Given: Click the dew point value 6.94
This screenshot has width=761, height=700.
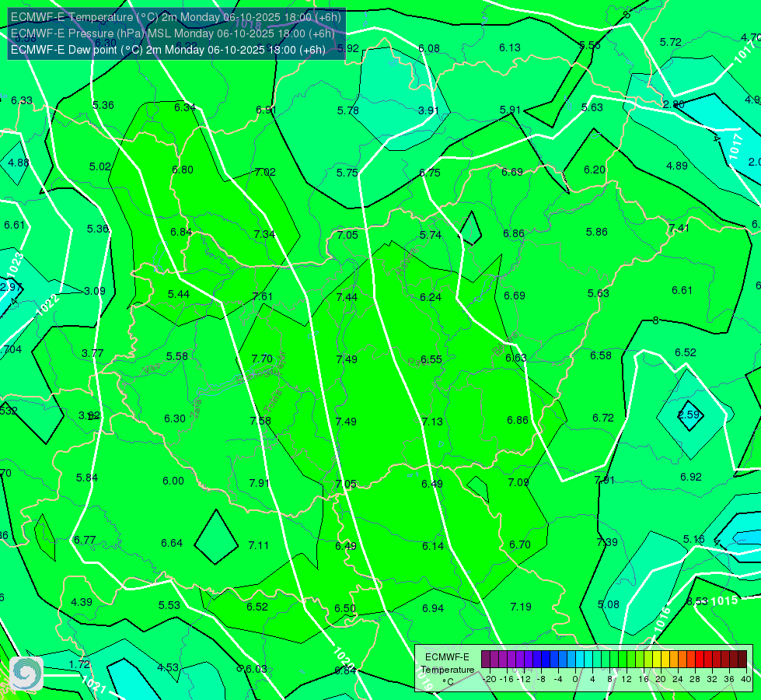Looking at the screenshot, I should click(433, 608).
